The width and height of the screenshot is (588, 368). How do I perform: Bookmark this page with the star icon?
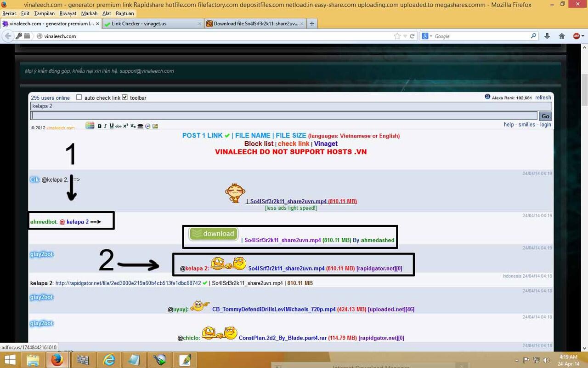click(x=397, y=36)
